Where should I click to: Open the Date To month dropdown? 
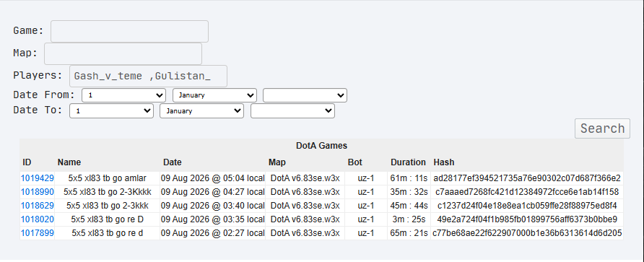tap(201, 111)
